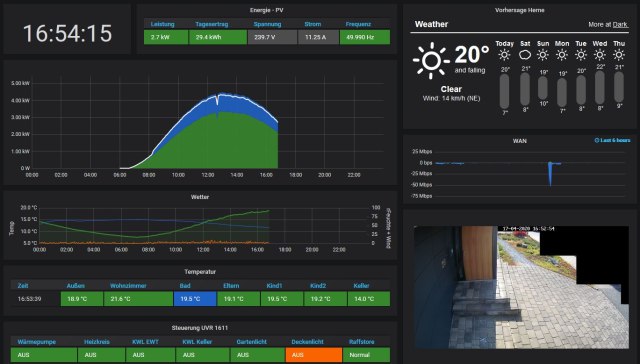Viewport: 640px width, 364px height.
Task: Click the 19.1 °C Eltern cell
Action: pos(238,299)
